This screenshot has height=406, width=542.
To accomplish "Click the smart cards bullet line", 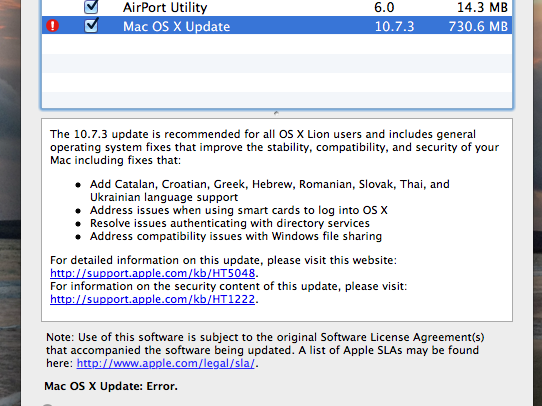I will (239, 210).
